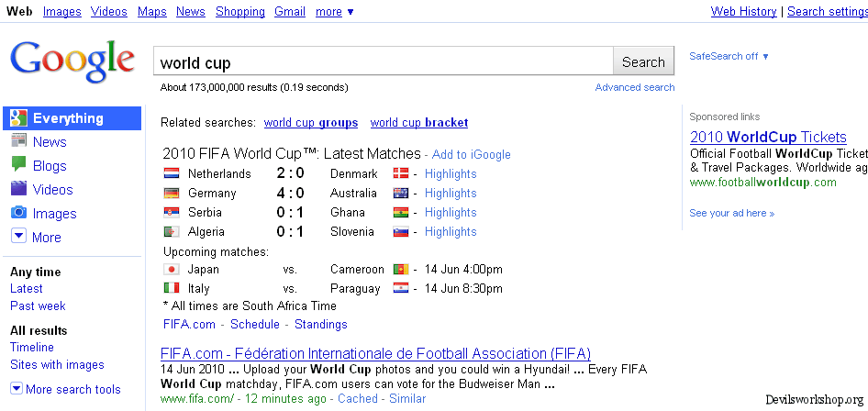Screen dimensions: 868x411
Task: Open Highlights for Algeria vs Slovenia
Action: point(451,232)
